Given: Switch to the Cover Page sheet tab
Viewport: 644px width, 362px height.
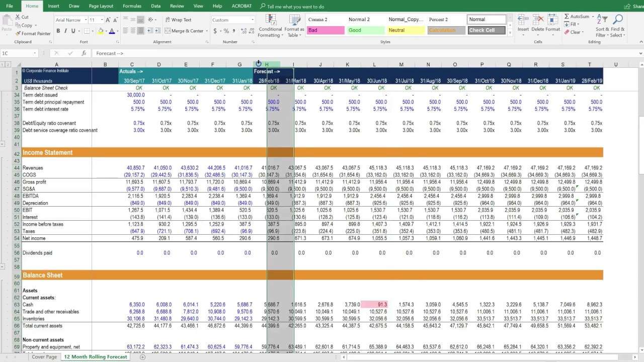Looking at the screenshot, I should (x=44, y=357).
